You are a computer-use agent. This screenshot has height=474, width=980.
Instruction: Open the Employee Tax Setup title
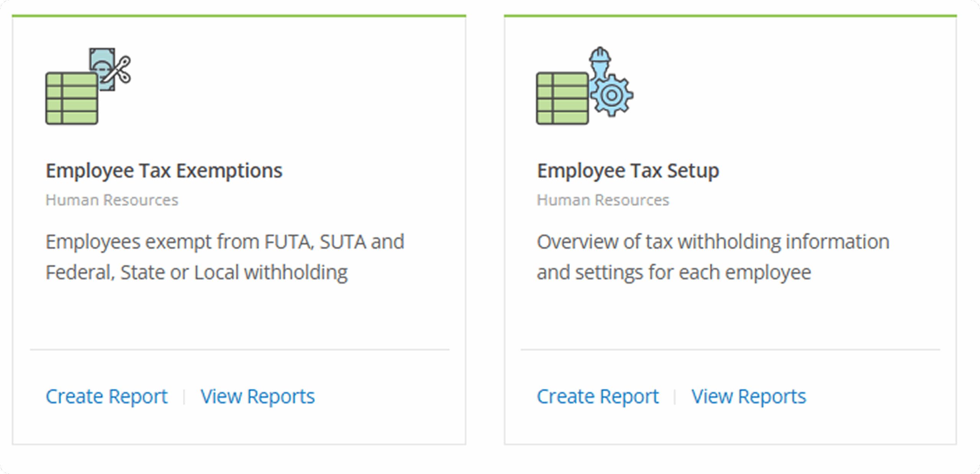click(x=628, y=171)
